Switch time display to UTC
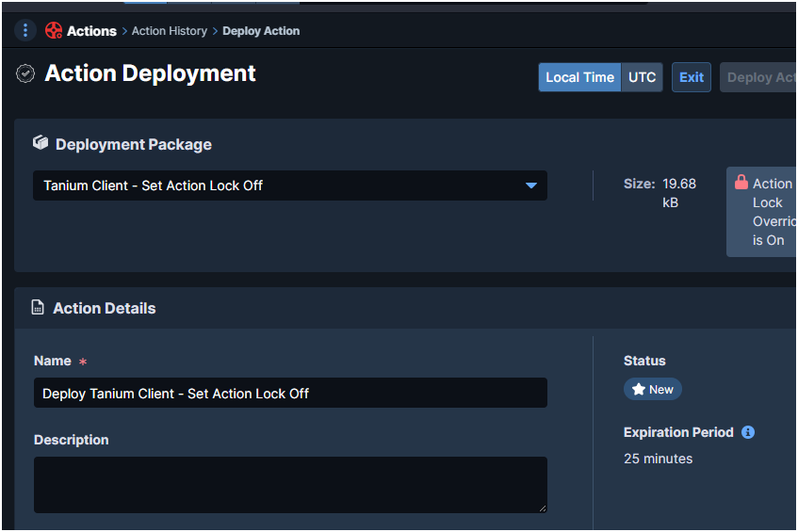This screenshot has width=798, height=532. point(642,77)
